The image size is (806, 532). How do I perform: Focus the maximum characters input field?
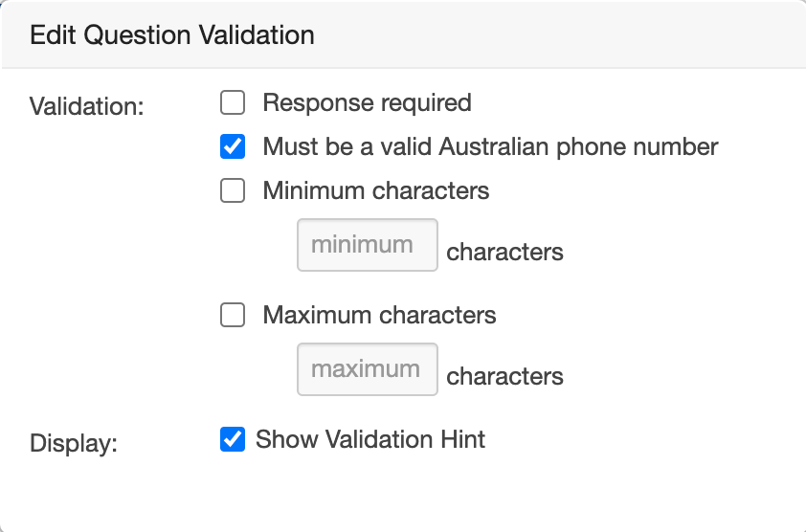pos(368,369)
